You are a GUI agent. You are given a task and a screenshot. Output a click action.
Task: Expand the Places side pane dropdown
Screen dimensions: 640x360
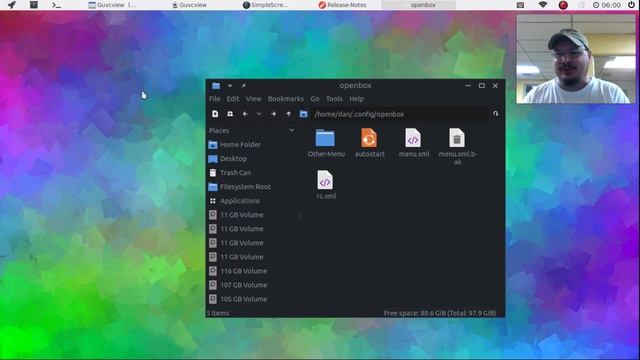[291, 131]
